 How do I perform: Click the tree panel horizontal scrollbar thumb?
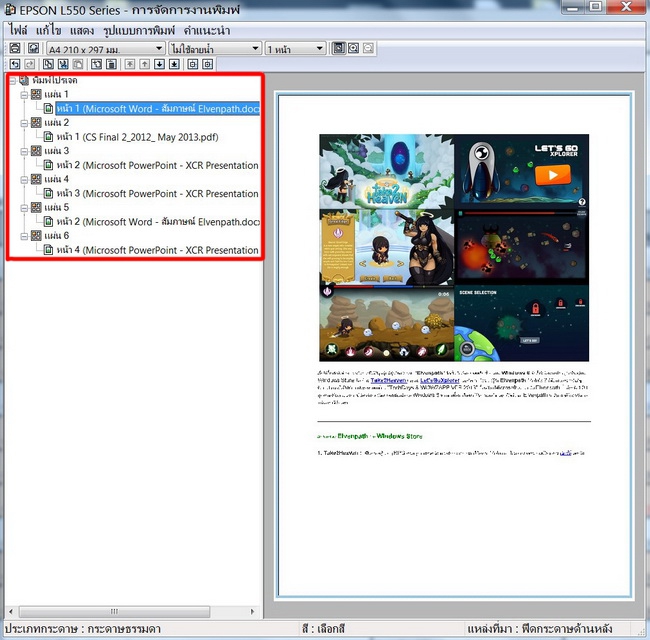[x=114, y=611]
